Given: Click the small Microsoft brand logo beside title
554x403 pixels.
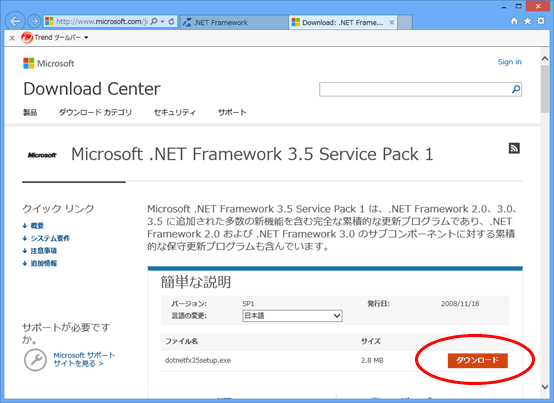Looking at the screenshot, I should point(42,155).
